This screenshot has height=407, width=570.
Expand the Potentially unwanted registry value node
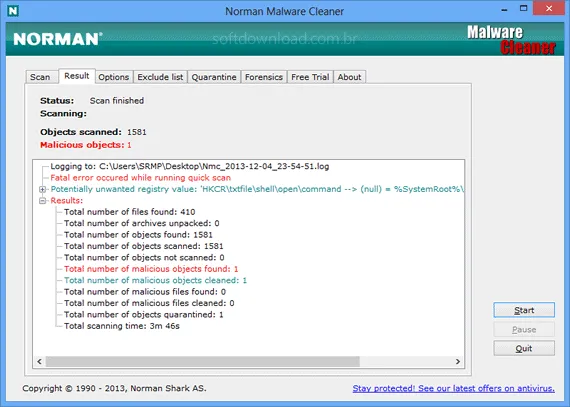[43, 189]
